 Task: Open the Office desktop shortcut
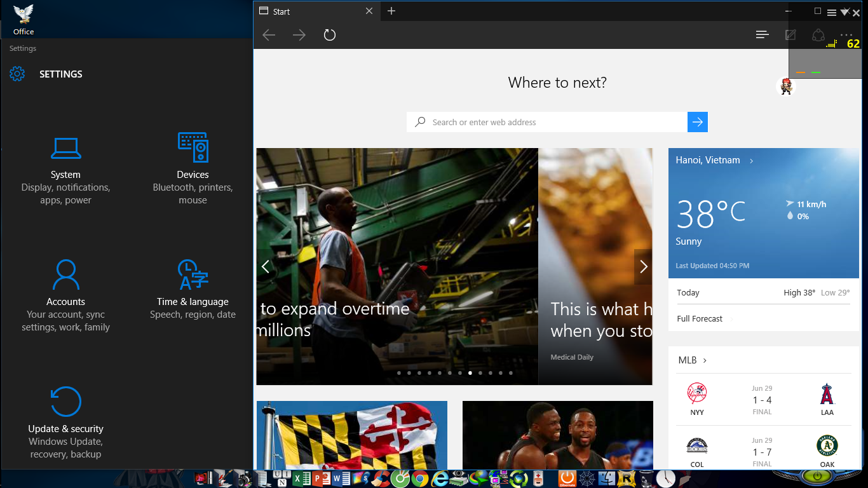tap(24, 20)
